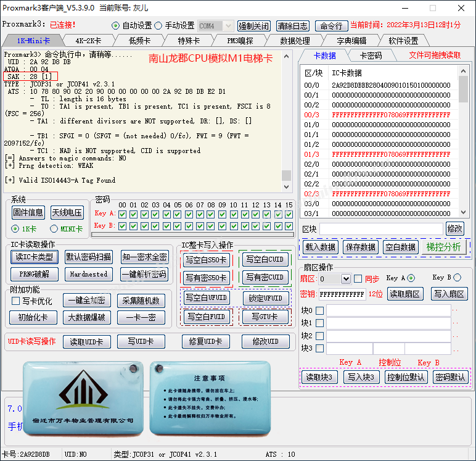Check the 块3 checkbox
Viewport: 476px width, 461px height.
319,348
